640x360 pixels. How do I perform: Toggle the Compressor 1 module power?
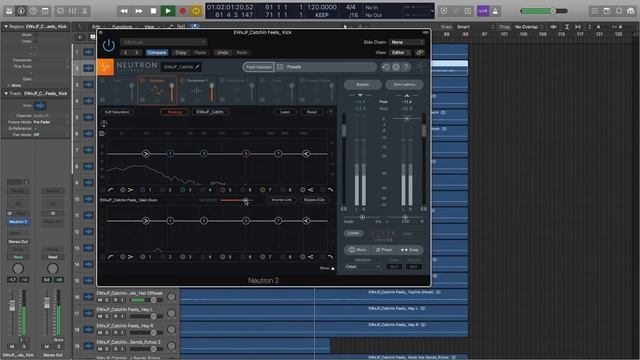182,81
